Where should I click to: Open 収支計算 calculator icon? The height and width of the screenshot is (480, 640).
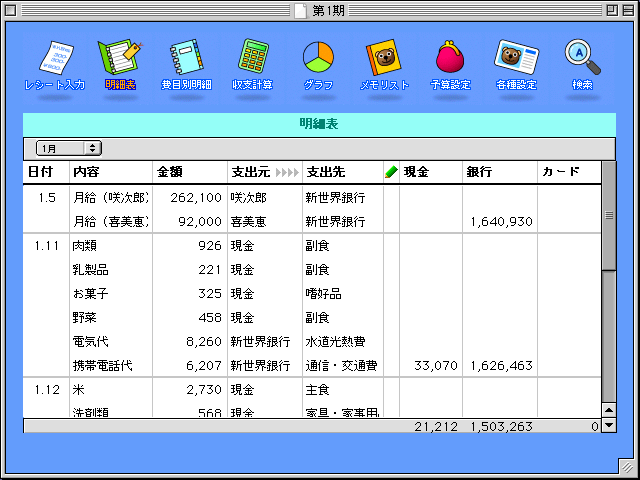253,56
